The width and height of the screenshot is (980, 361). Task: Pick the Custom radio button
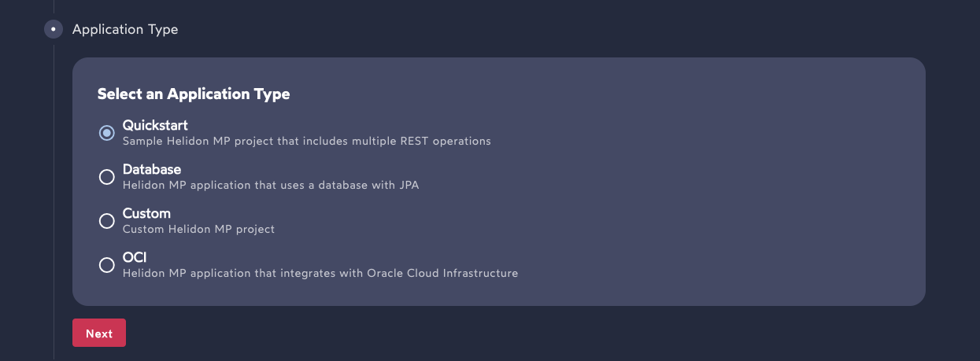pos(107,221)
